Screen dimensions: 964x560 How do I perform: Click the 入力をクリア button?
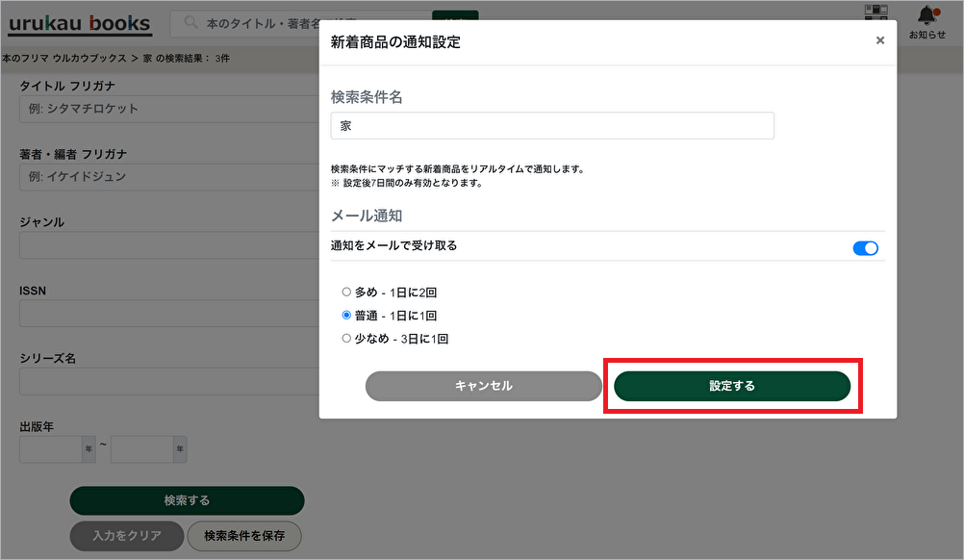coord(125,536)
